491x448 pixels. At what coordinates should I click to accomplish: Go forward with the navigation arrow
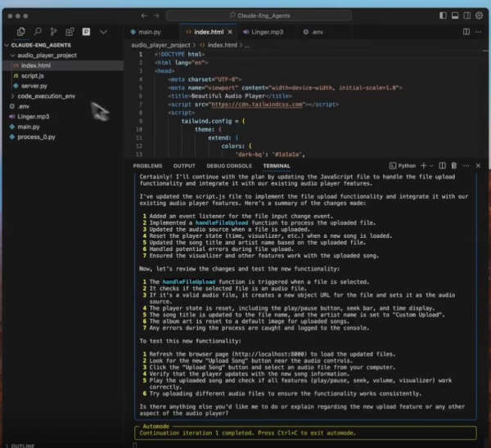tap(156, 16)
